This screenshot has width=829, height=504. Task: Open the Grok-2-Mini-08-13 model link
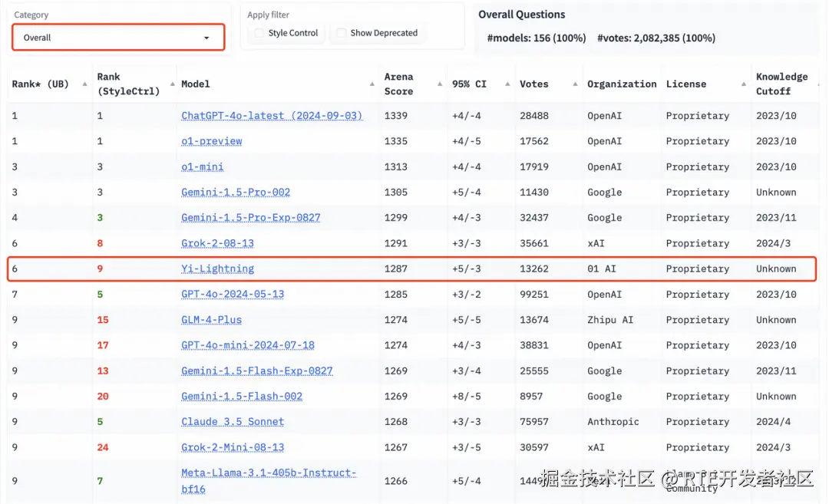(x=233, y=447)
